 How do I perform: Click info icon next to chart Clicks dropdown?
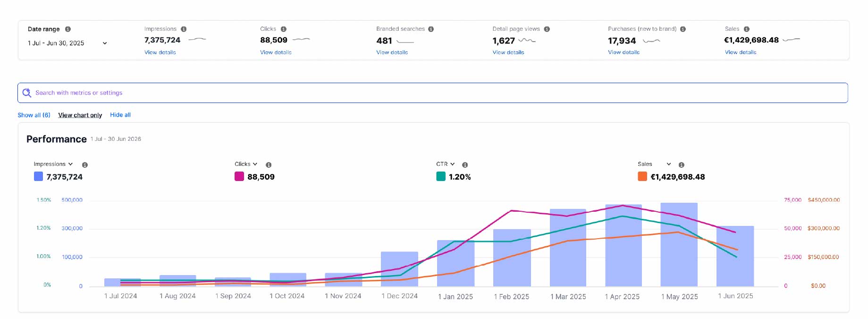[x=269, y=165]
